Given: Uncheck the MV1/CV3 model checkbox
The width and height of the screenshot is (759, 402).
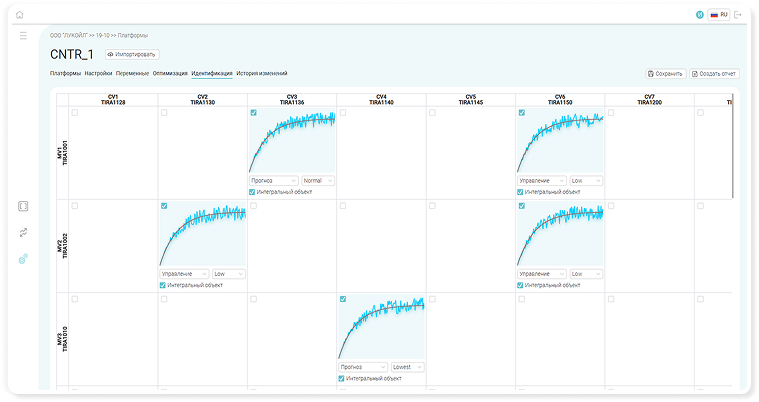Looking at the screenshot, I should (253, 113).
